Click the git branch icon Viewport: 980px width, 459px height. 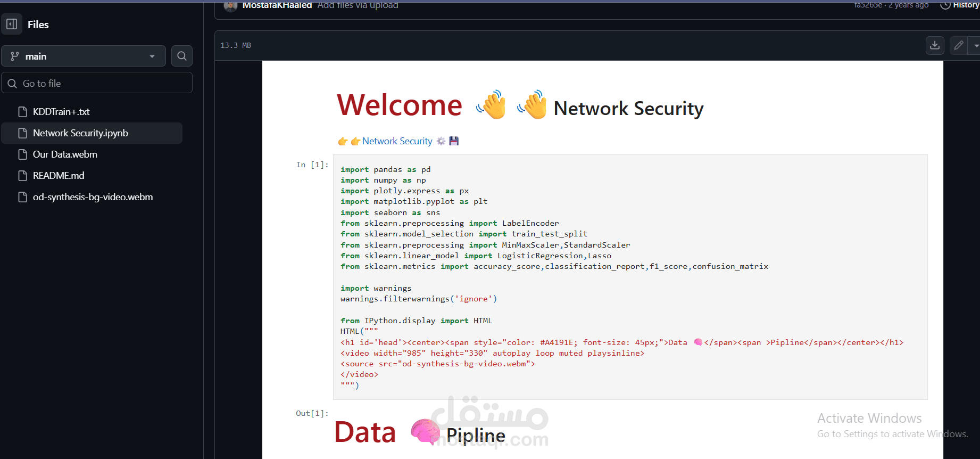[x=15, y=56]
